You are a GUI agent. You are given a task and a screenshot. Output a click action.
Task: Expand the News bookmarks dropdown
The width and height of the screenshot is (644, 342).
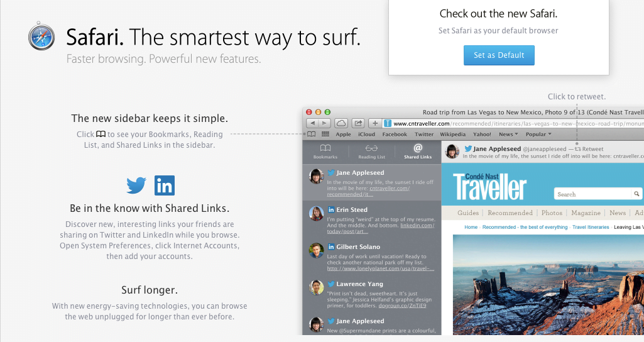[508, 135]
